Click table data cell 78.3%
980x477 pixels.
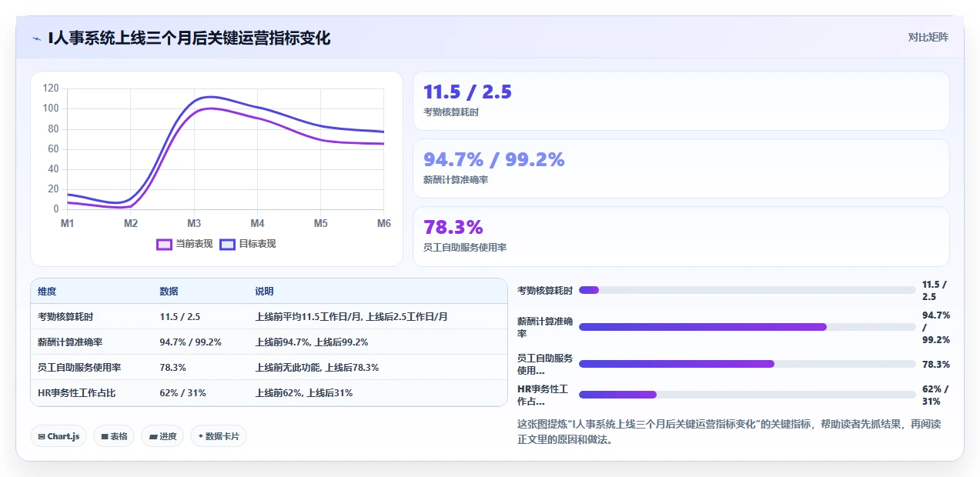(x=172, y=367)
